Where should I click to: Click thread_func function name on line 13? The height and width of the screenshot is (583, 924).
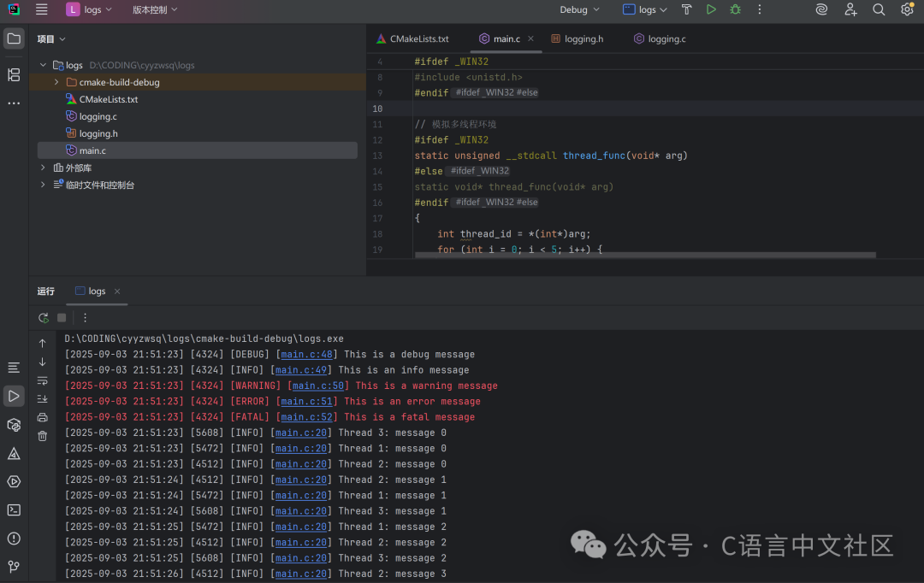coord(594,156)
